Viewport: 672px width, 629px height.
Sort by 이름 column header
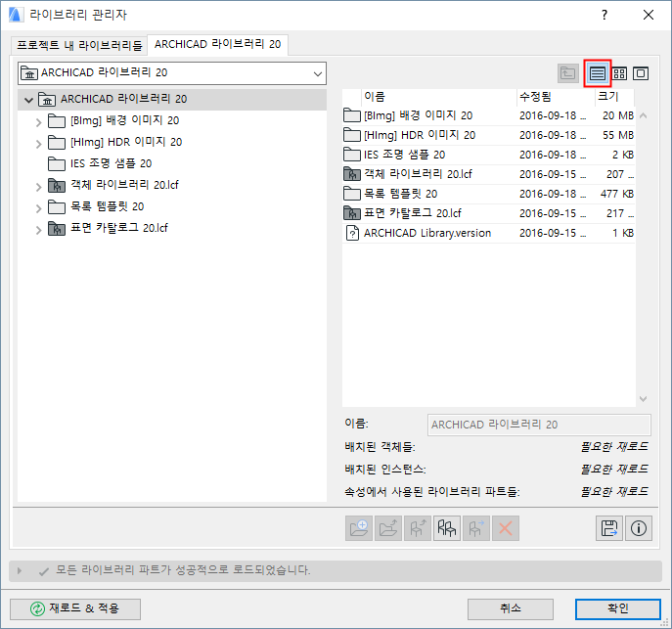pos(438,97)
